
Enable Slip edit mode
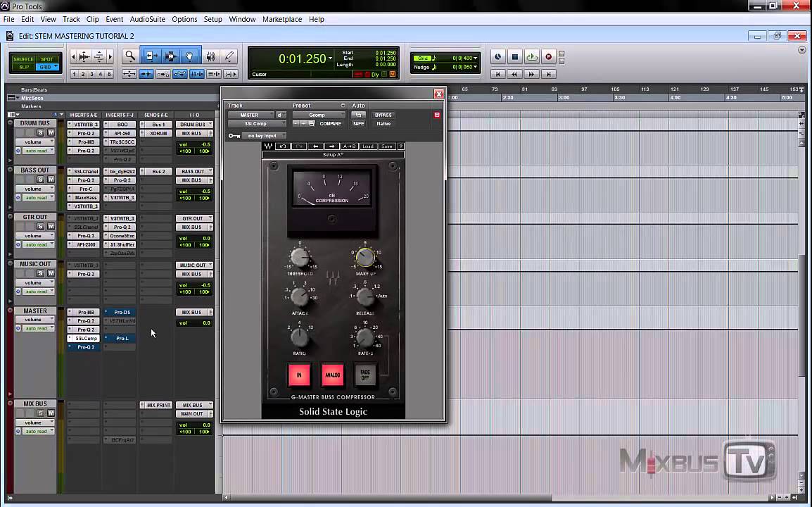[x=24, y=68]
